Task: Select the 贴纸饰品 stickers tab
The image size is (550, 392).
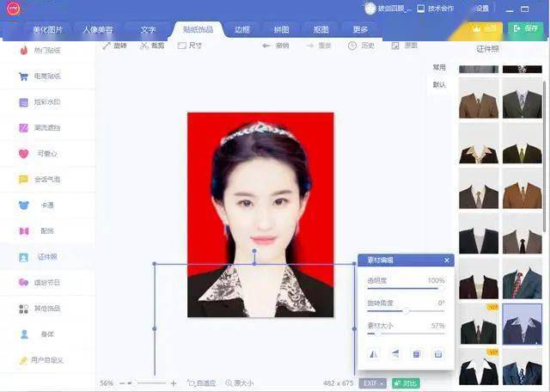Action: [199, 29]
